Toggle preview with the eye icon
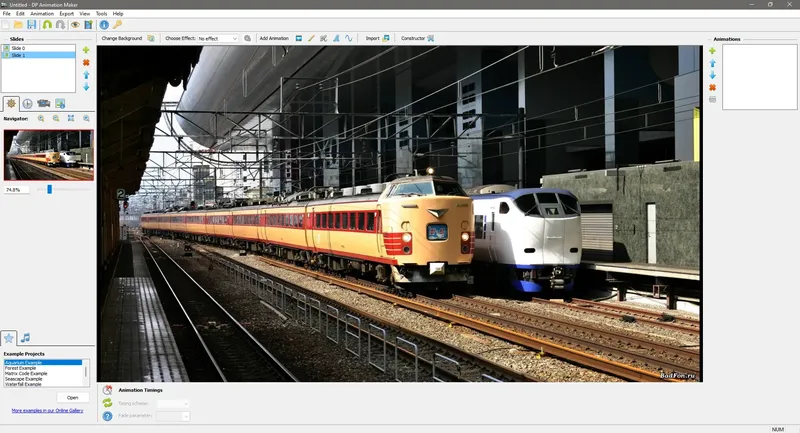 tap(75, 24)
